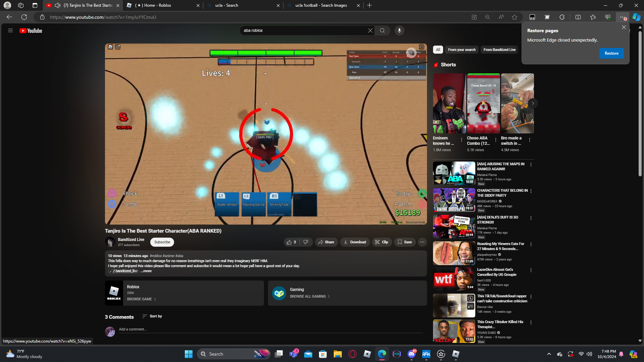
Task: Start voice search with the microphone
Action: pos(399,31)
